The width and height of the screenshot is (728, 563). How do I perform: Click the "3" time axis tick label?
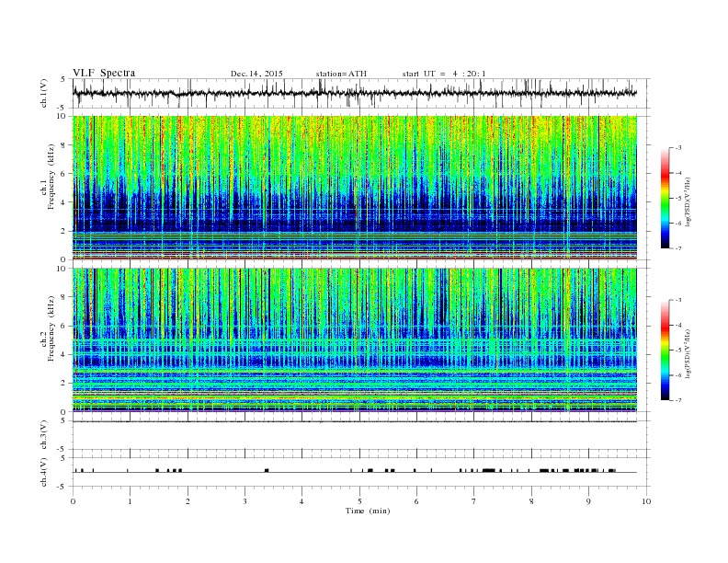[245, 501]
